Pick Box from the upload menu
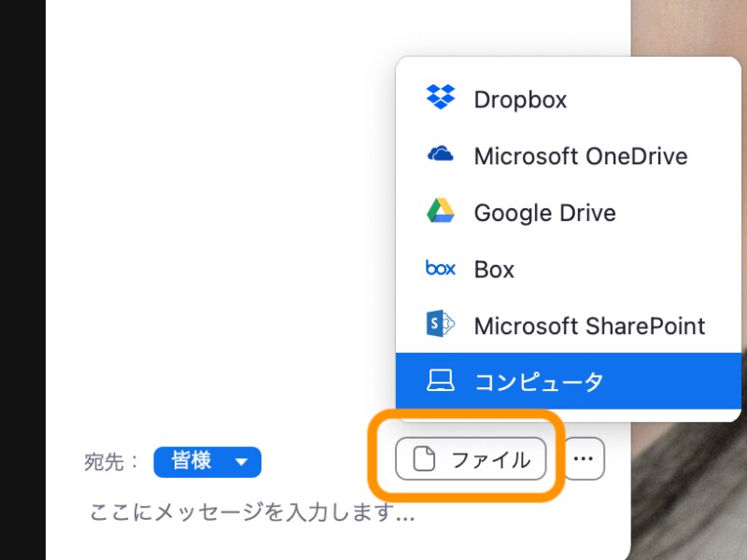Viewport: 747px width, 560px height. click(x=493, y=269)
